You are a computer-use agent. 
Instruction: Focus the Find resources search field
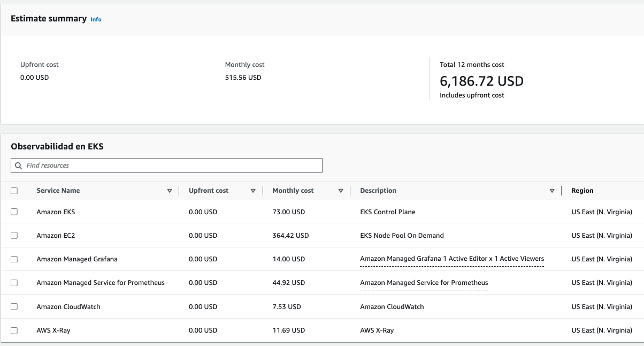[x=166, y=166]
